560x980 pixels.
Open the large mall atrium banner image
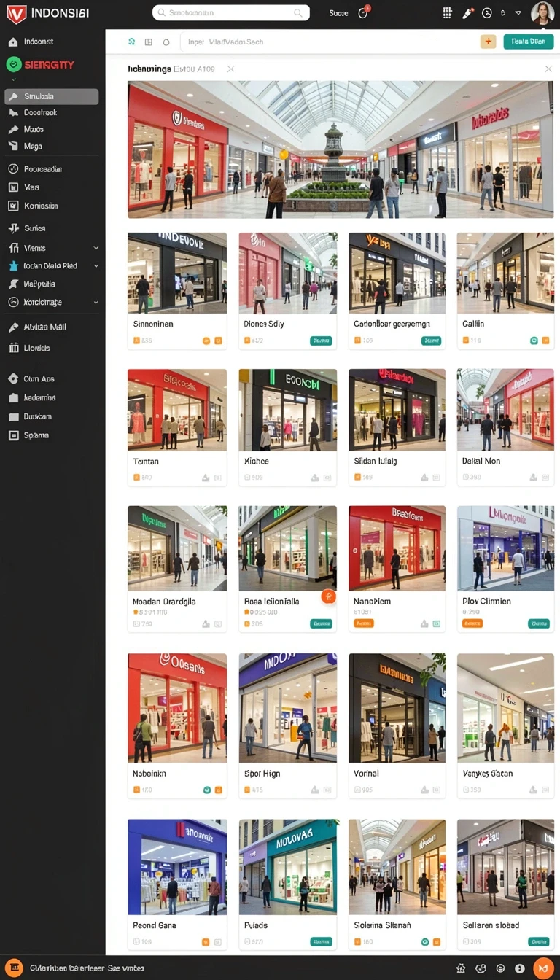(x=341, y=149)
